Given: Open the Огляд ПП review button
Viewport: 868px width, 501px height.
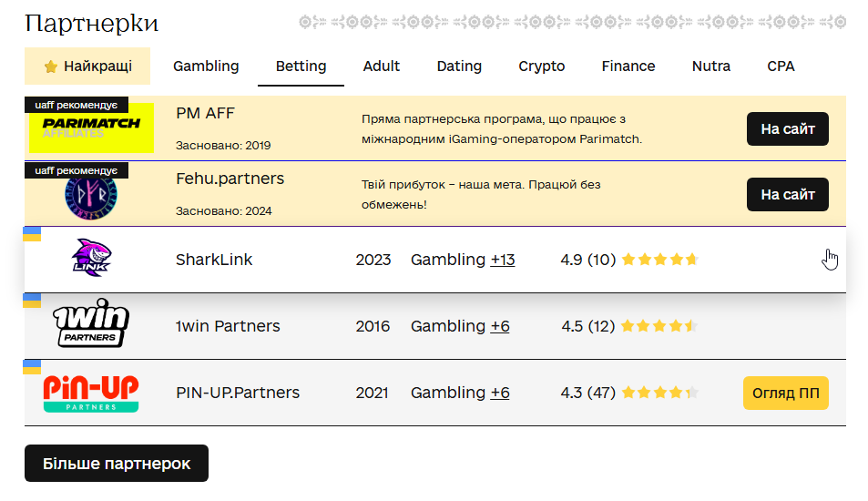Looking at the screenshot, I should click(x=786, y=393).
